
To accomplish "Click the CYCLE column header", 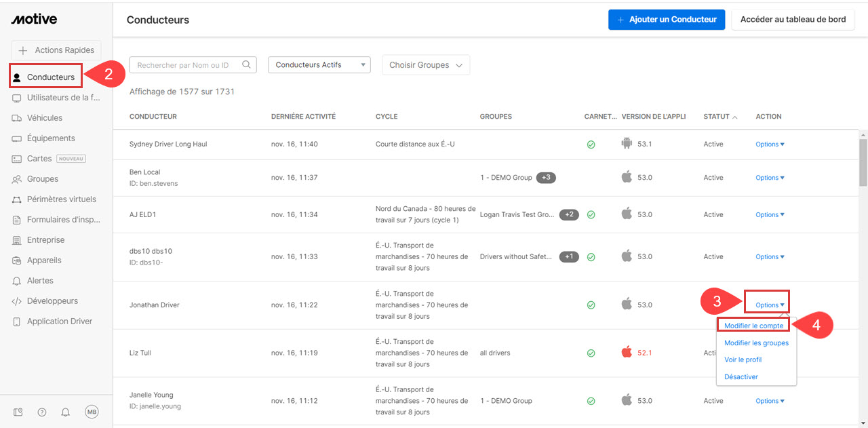I will [x=387, y=117].
